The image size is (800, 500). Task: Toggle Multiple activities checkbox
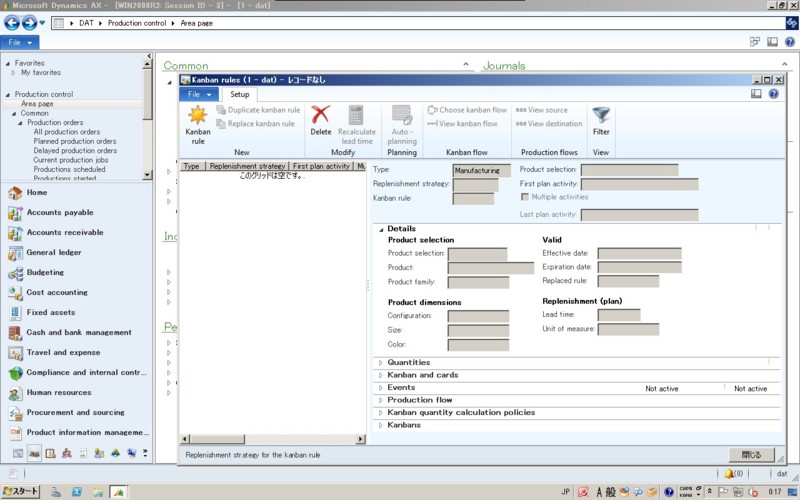point(524,197)
